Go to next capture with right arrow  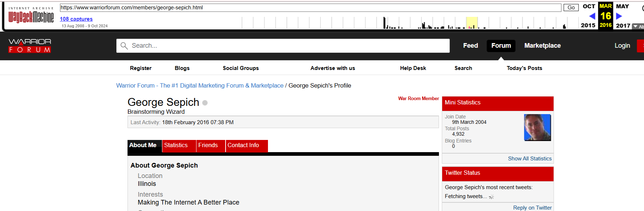tap(619, 16)
